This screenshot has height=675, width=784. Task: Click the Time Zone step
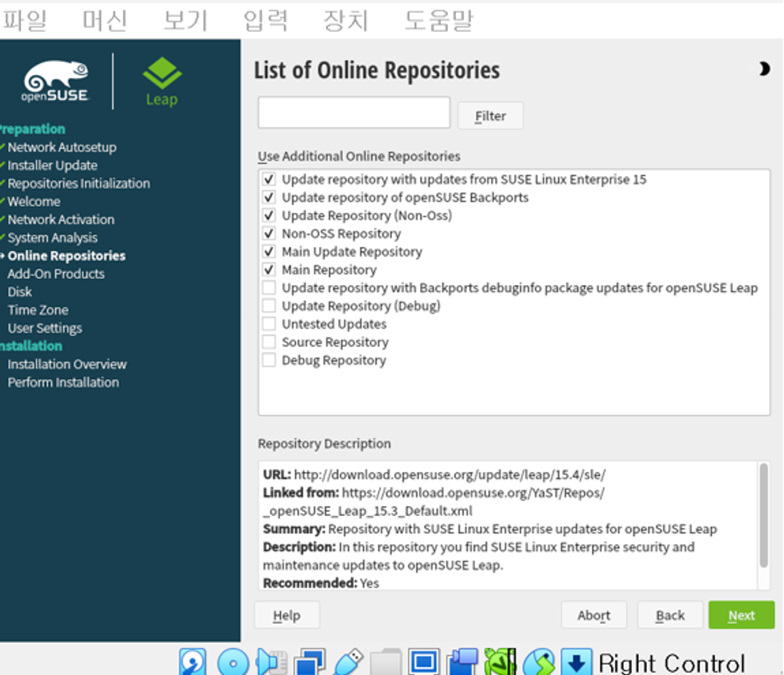pyautogui.click(x=38, y=310)
